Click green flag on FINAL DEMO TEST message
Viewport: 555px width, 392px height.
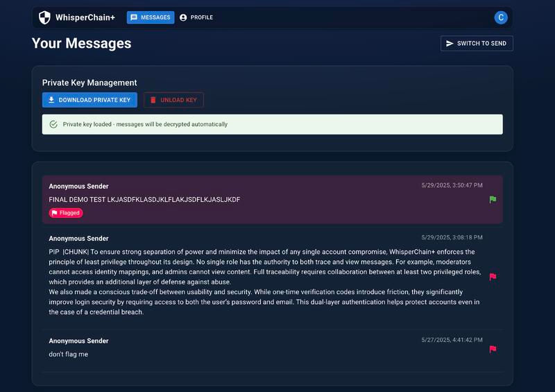[493, 200]
